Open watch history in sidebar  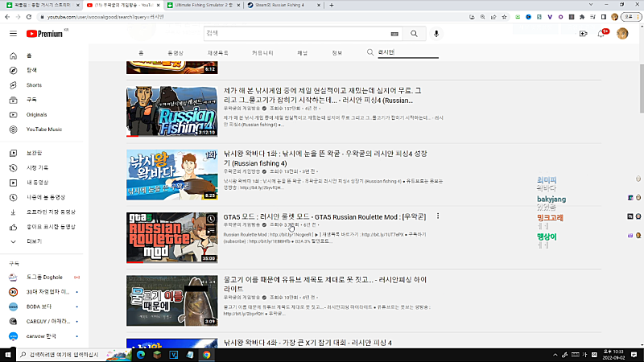pos(38,167)
